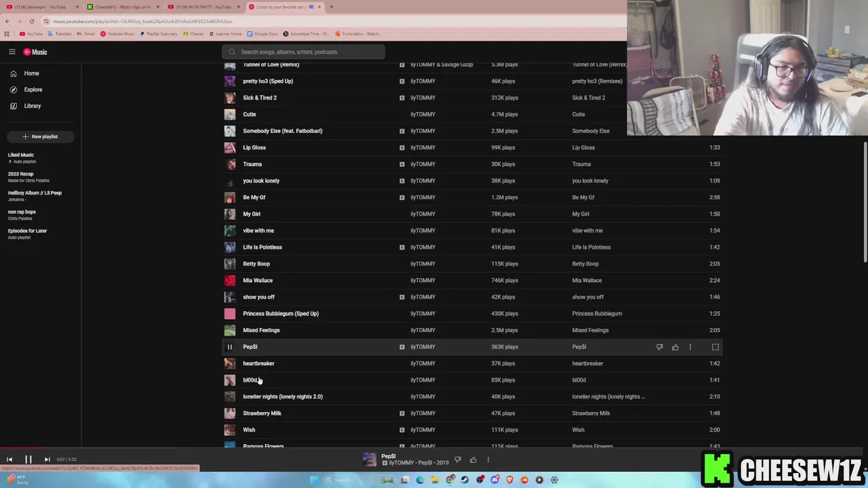Click Strawberry Milk album art

click(230, 413)
